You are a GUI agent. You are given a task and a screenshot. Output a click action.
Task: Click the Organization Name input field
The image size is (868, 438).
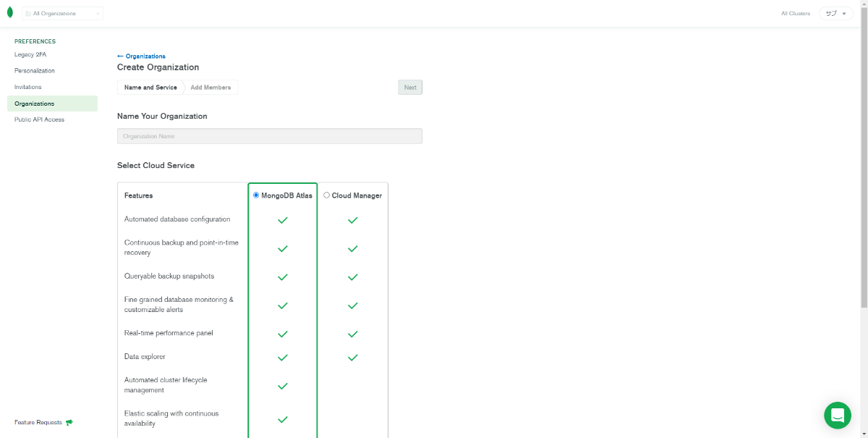(269, 135)
